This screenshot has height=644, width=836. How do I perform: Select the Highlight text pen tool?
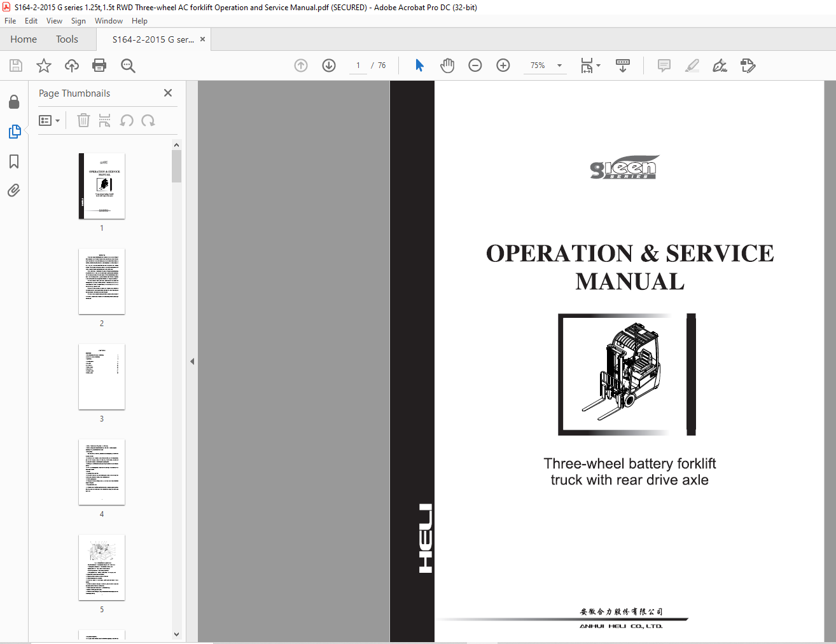pyautogui.click(x=692, y=65)
